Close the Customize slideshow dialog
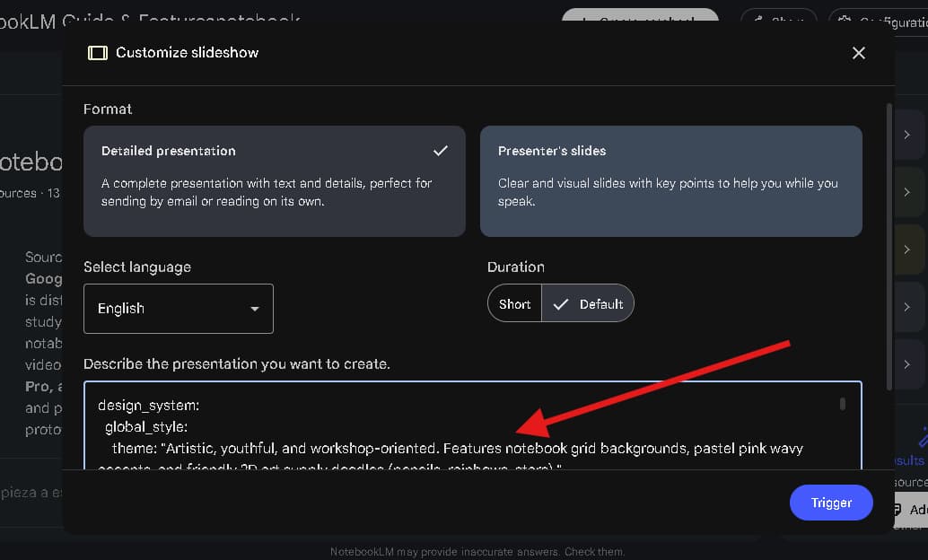The width and height of the screenshot is (928, 560). tap(859, 53)
